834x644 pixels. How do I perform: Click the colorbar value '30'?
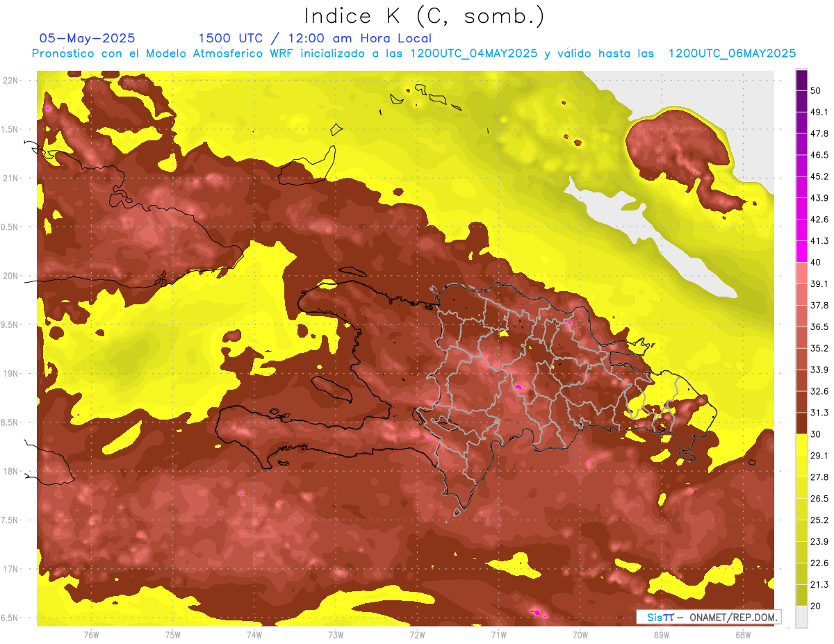click(816, 434)
